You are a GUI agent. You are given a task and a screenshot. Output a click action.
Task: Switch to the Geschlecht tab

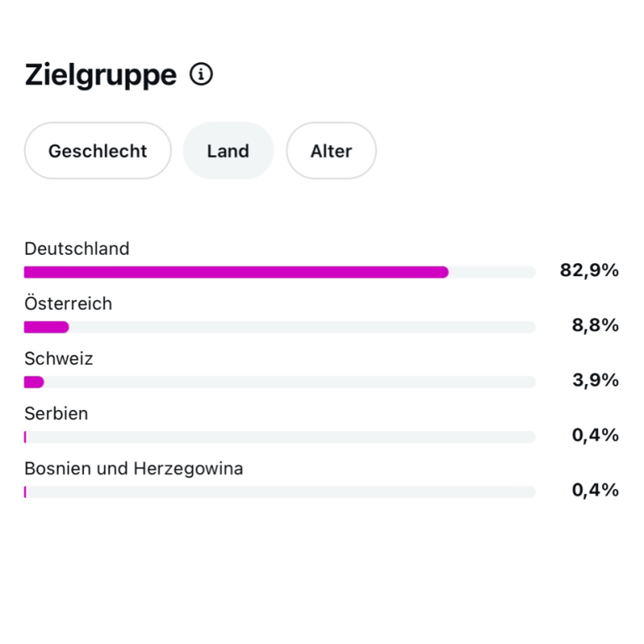[x=97, y=151]
